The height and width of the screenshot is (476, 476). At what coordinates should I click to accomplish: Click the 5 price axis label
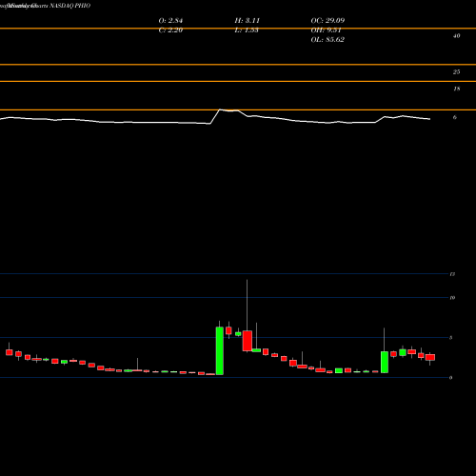tap(450, 338)
